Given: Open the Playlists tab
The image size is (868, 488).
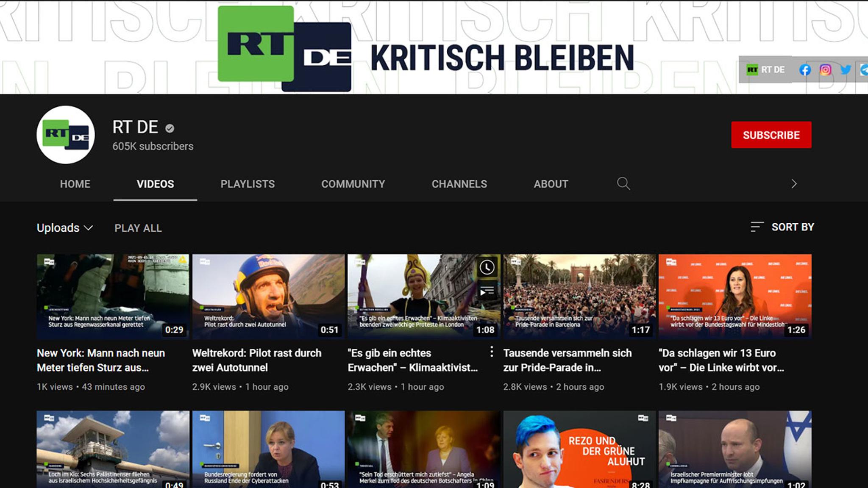Looking at the screenshot, I should coord(248,184).
